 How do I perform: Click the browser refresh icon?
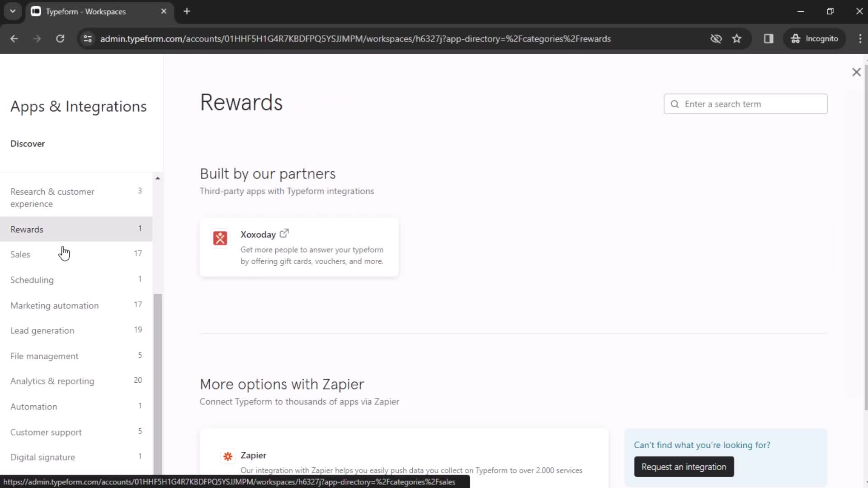tap(60, 39)
